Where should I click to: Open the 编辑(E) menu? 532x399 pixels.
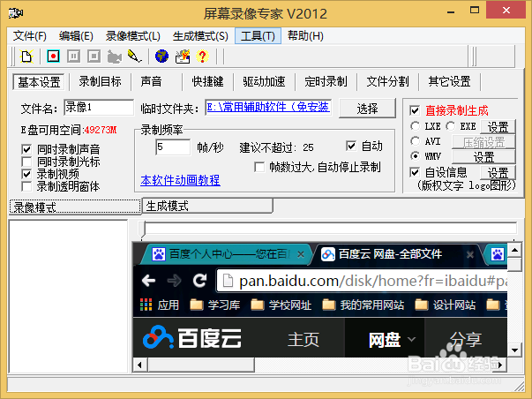(x=76, y=36)
